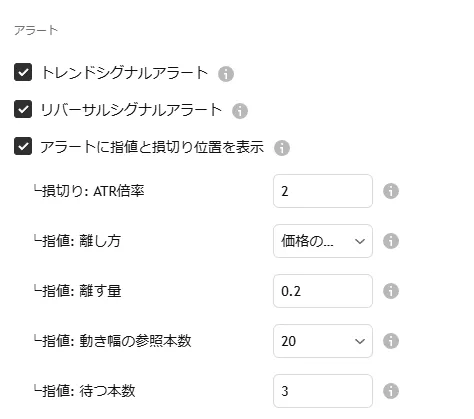Click info icon for 指値: 離し方
Screen dimensions: 474x419
coord(391,241)
